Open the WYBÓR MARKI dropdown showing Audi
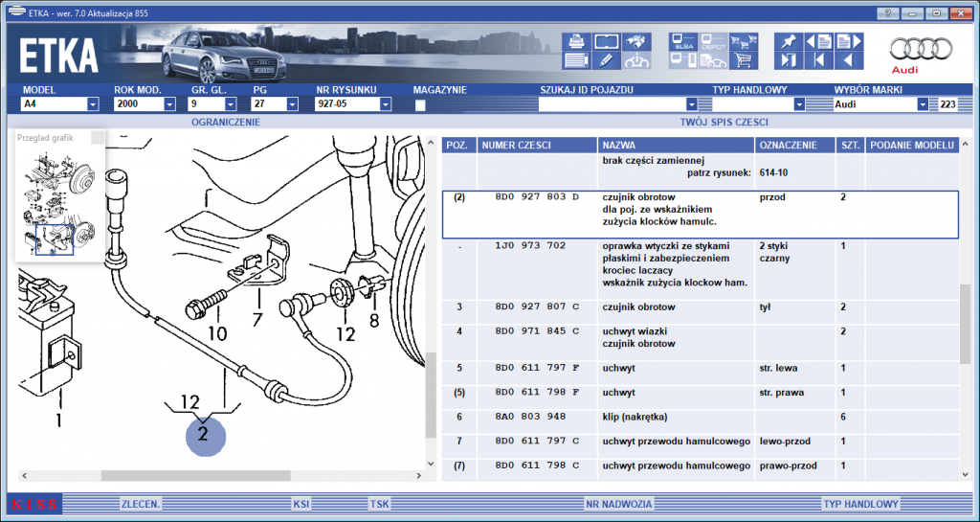This screenshot has height=522, width=980. [923, 104]
